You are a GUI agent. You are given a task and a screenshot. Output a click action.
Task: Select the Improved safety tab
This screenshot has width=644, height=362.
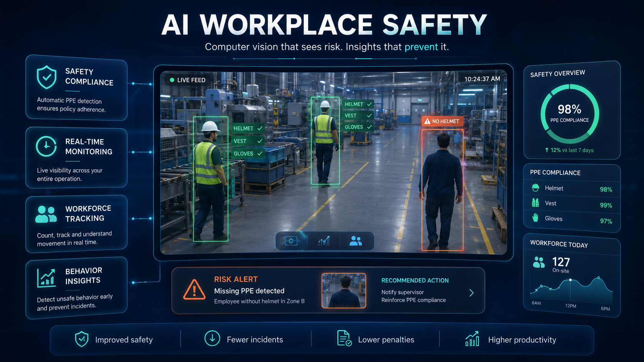(114, 339)
